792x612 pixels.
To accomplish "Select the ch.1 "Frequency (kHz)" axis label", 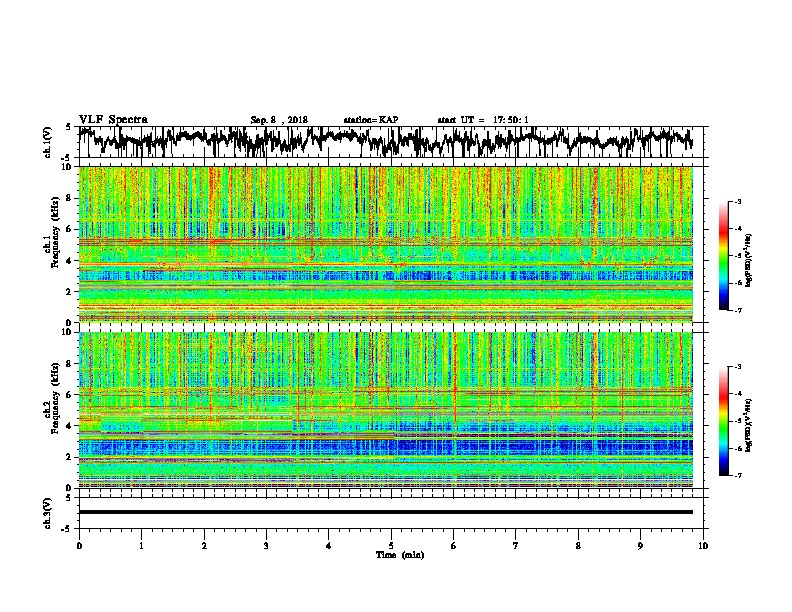I will point(55,233).
